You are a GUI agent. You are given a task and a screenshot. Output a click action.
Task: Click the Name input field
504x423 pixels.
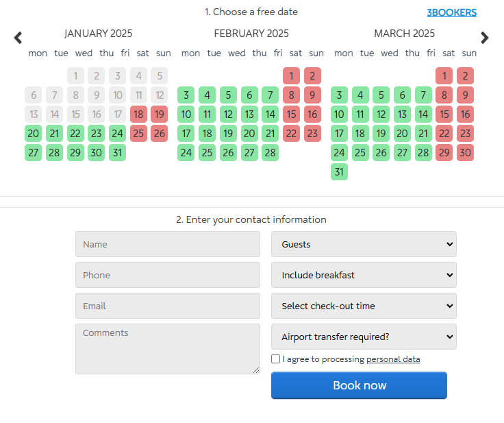coord(168,244)
